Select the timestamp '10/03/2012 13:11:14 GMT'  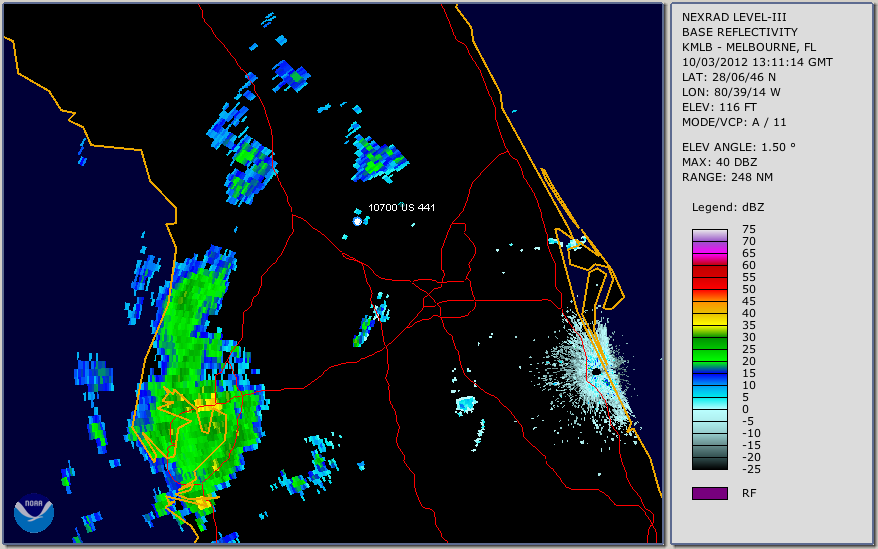pos(757,62)
